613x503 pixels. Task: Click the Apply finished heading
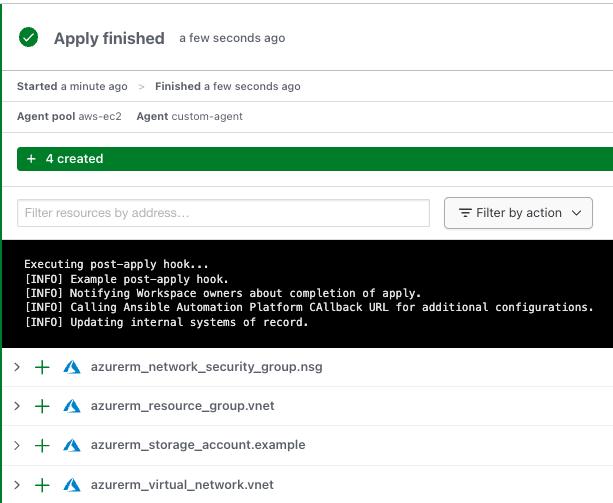(x=109, y=38)
